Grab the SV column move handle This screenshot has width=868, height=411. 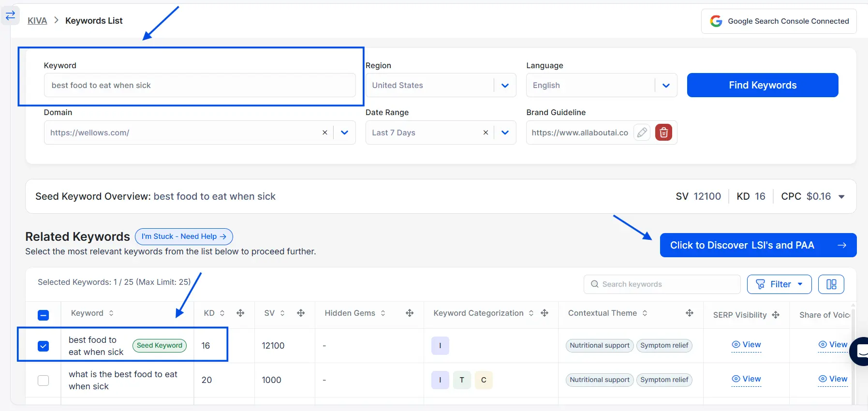click(x=301, y=313)
